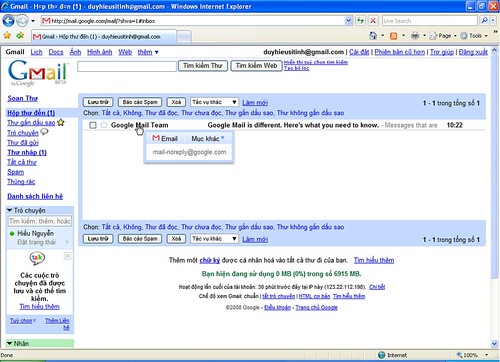Click the page scrollbar down arrow

(x=494, y=343)
